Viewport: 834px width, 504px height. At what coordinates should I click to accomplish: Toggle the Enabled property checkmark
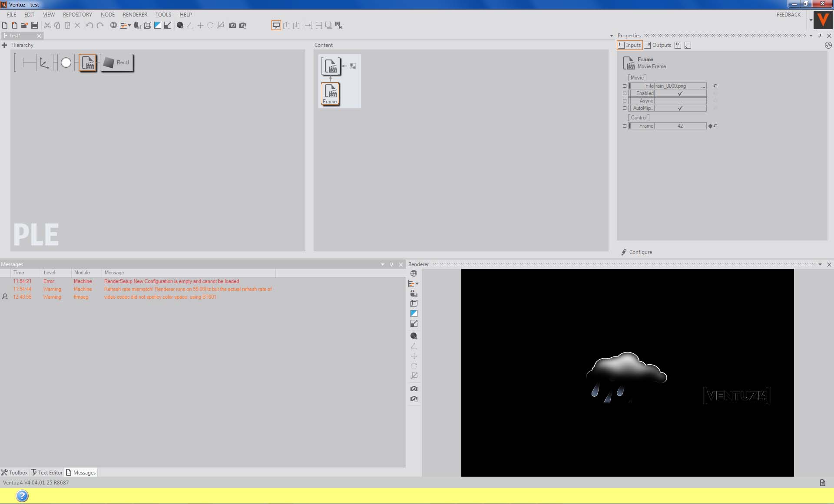[680, 93]
